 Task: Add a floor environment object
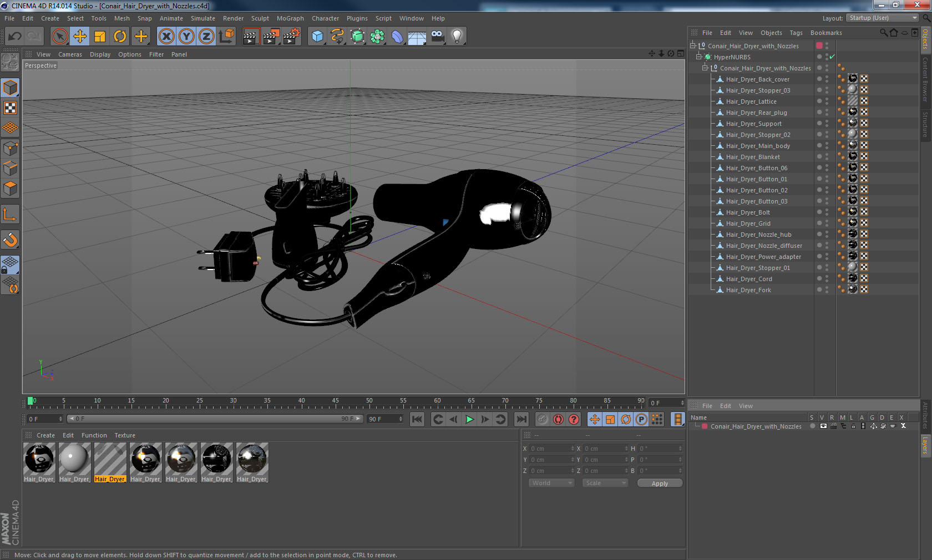[x=417, y=37]
